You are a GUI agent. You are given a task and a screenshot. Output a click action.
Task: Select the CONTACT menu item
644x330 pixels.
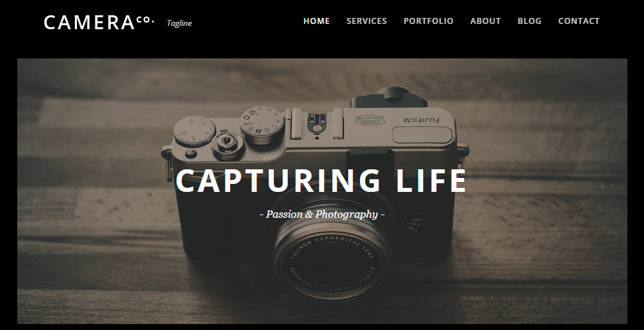click(x=579, y=21)
